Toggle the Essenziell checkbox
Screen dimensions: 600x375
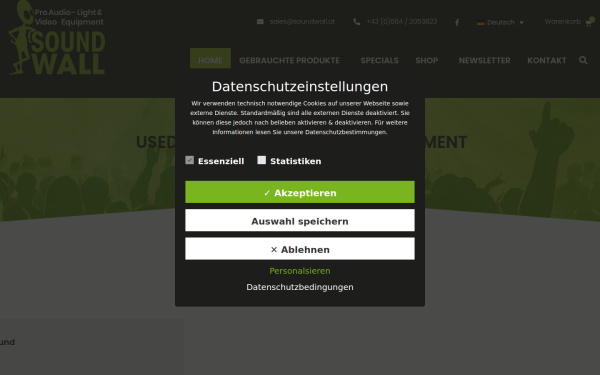coord(189,160)
